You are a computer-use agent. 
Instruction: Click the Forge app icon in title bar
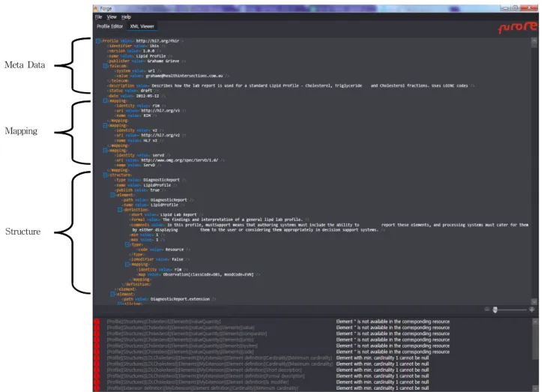click(96, 8)
